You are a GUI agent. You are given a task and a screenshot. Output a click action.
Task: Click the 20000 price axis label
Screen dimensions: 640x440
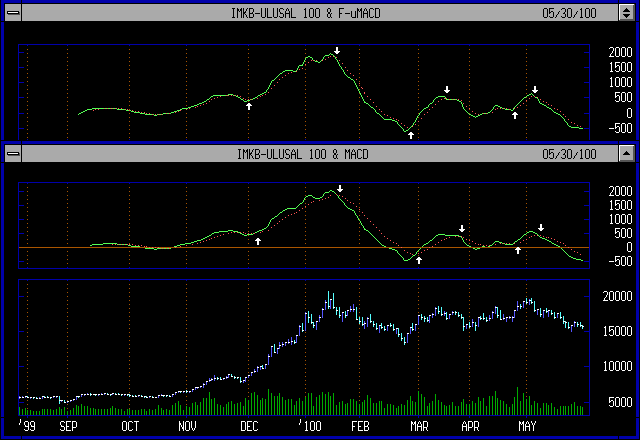pos(614,297)
